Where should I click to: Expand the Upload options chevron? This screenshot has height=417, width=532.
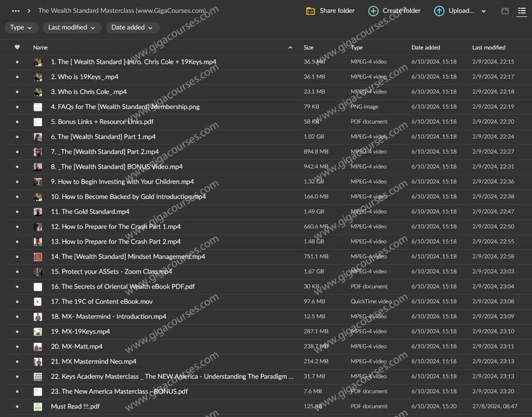pyautogui.click(x=484, y=11)
